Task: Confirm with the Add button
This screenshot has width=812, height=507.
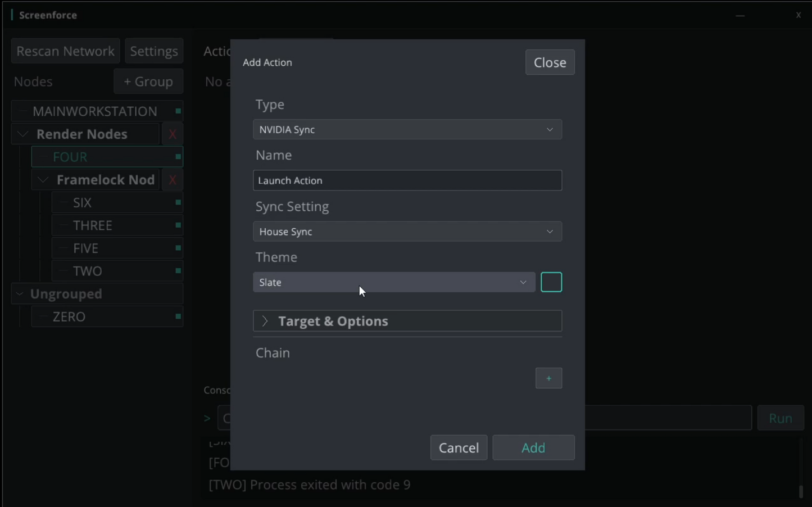Action: click(x=533, y=447)
